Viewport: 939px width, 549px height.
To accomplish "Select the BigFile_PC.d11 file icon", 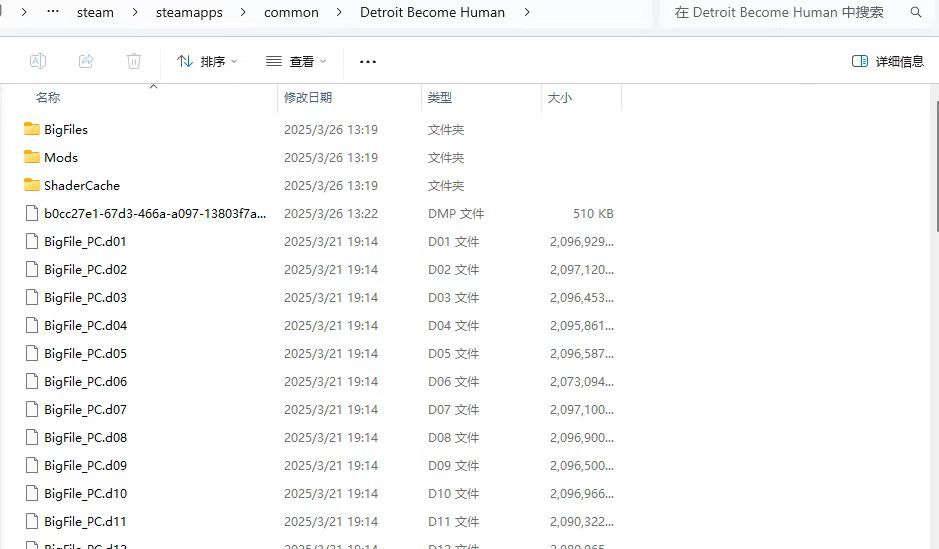I will click(32, 521).
